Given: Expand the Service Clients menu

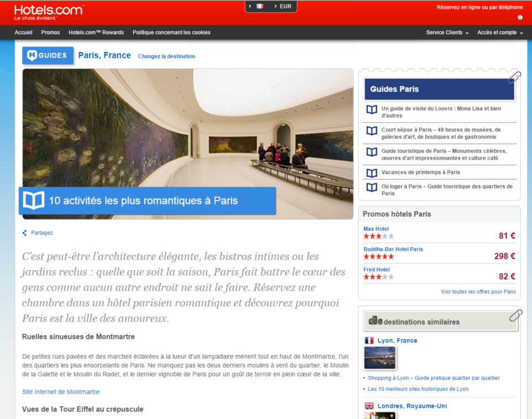Looking at the screenshot, I should click(447, 33).
